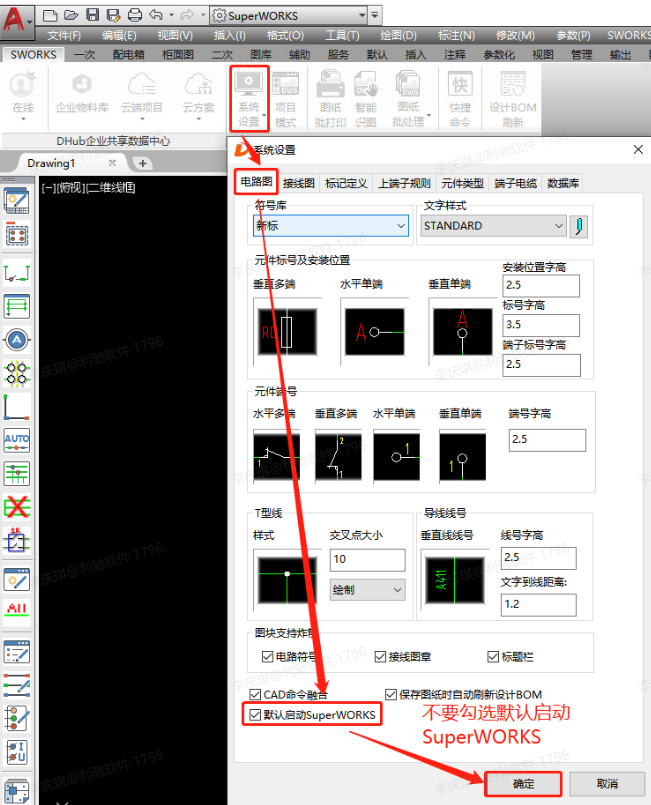Switch to the 元件类型 tab
Image resolution: width=651 pixels, height=805 pixels.
point(463,183)
